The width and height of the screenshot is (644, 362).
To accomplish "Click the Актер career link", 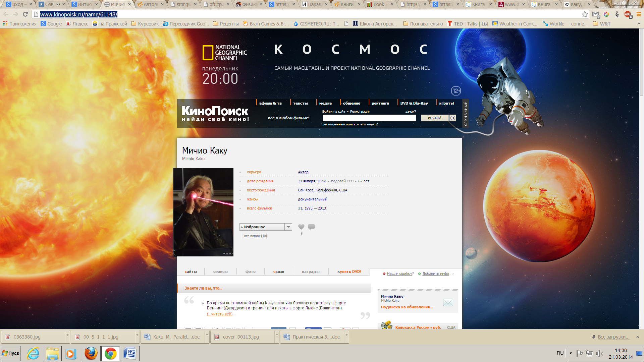I will click(x=303, y=172).
